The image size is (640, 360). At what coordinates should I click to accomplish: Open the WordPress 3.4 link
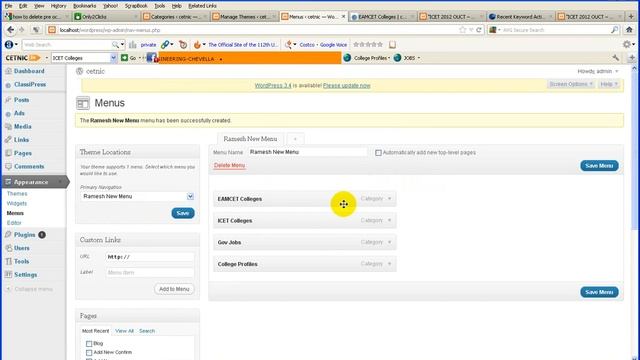click(x=273, y=86)
